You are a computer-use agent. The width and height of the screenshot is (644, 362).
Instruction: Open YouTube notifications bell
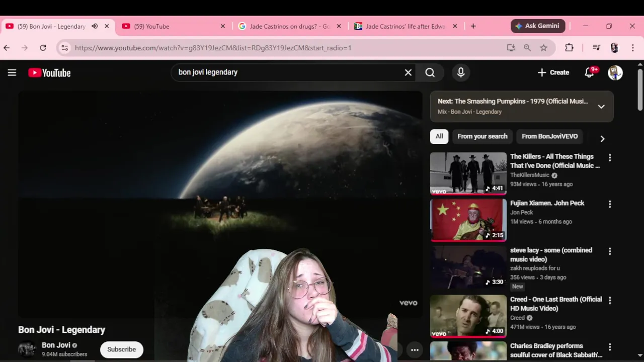point(590,72)
